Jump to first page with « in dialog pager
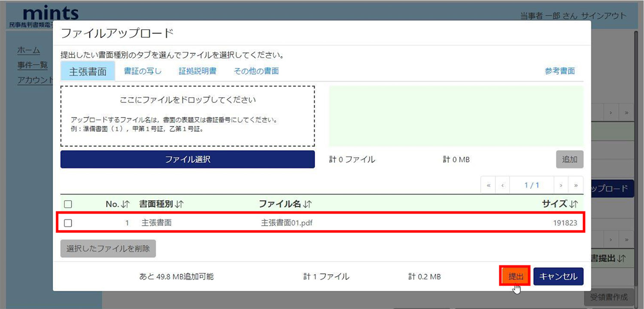The width and height of the screenshot is (644, 309). (488, 185)
